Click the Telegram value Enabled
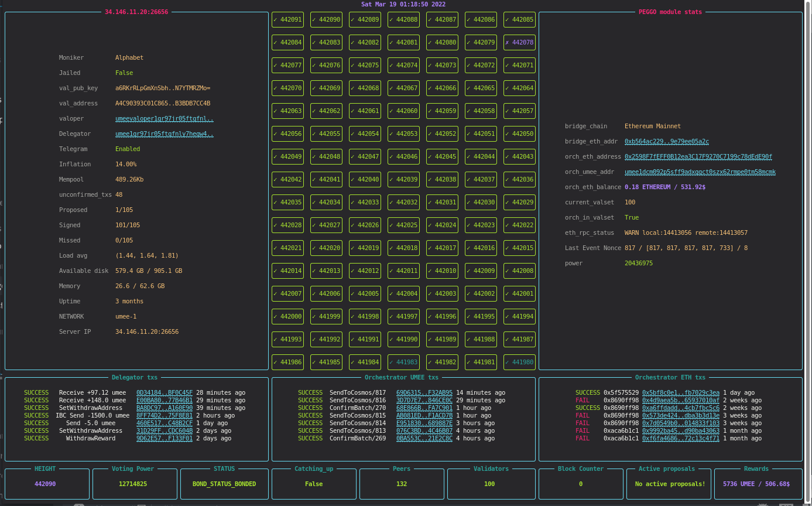Viewport: 812px width, 506px height. click(128, 149)
